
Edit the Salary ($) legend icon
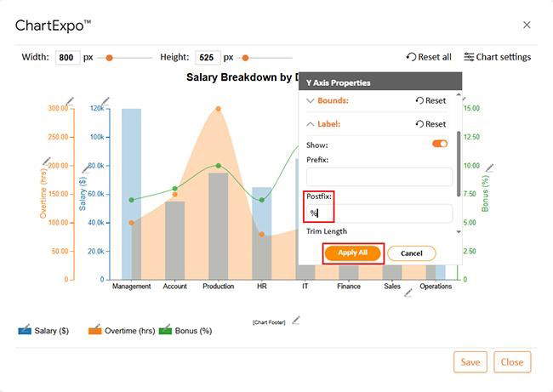coord(25,329)
